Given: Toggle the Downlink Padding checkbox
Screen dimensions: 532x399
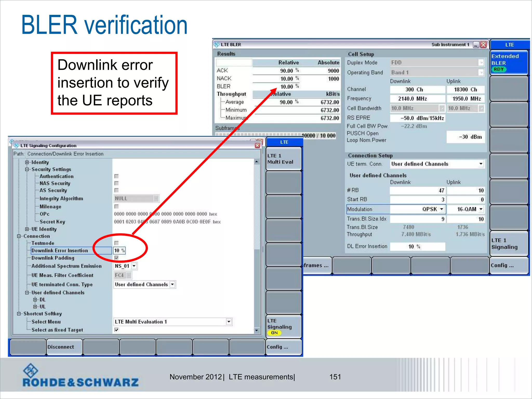Looking at the screenshot, I should coord(116,258).
